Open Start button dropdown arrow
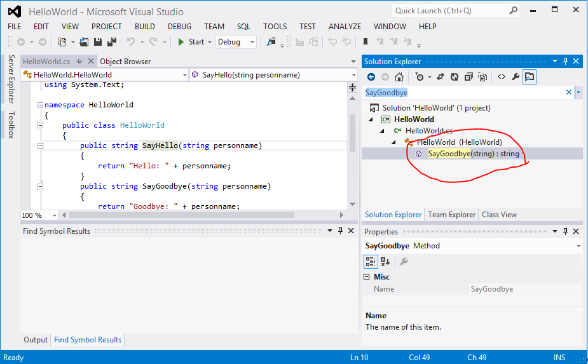The width and height of the screenshot is (588, 364). 210,42
